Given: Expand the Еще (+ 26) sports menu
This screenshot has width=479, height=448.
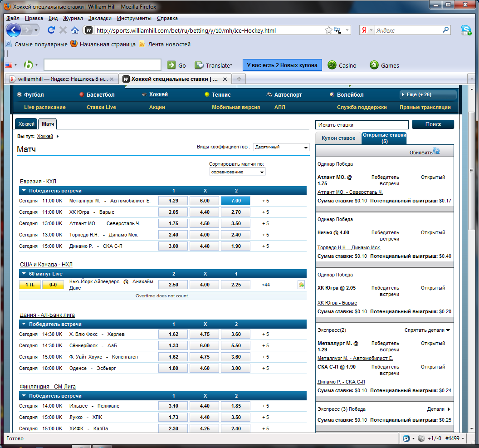Looking at the screenshot, I should 428,94.
